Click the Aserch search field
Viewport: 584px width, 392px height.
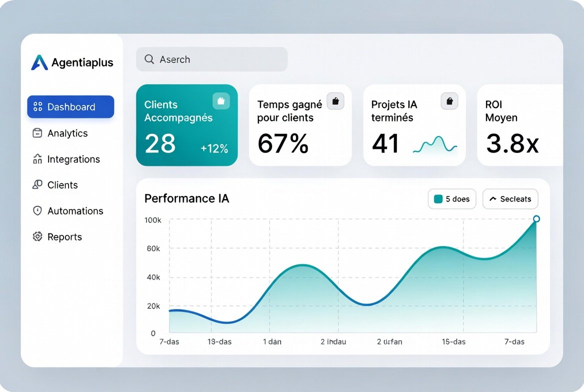(x=211, y=59)
